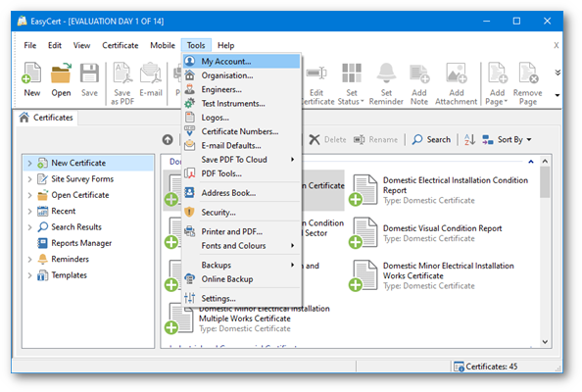The image size is (582, 392).
Task: Choose PDF Tools menu entry
Action: tap(241, 173)
